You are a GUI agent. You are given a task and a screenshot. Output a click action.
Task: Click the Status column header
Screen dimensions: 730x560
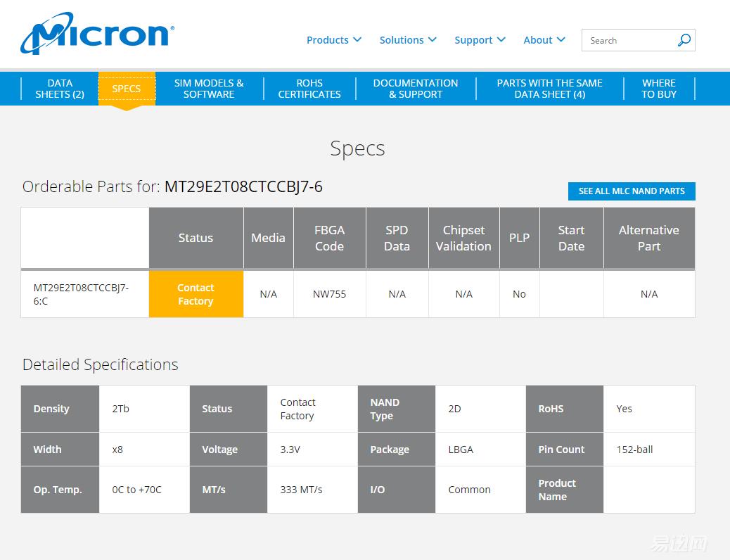click(196, 238)
